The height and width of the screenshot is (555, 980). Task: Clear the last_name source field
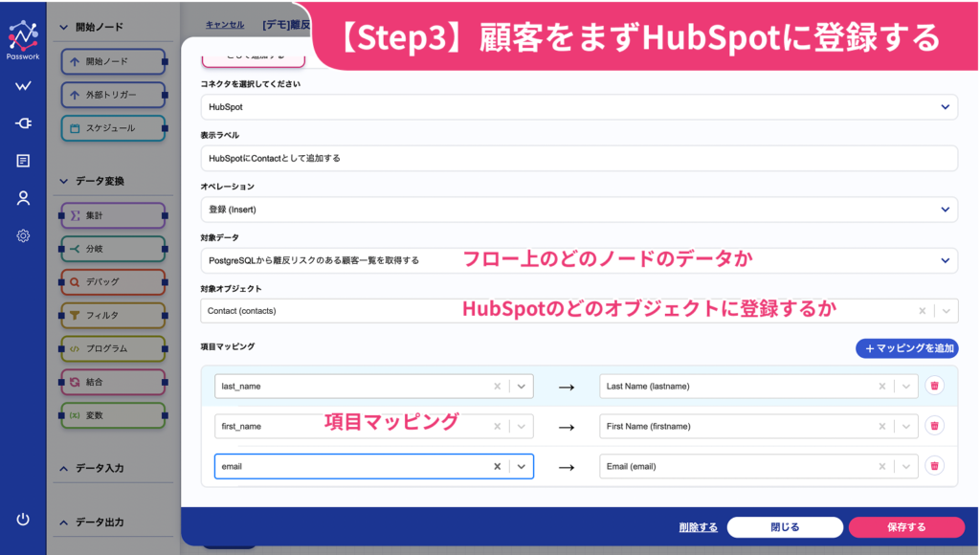498,387
